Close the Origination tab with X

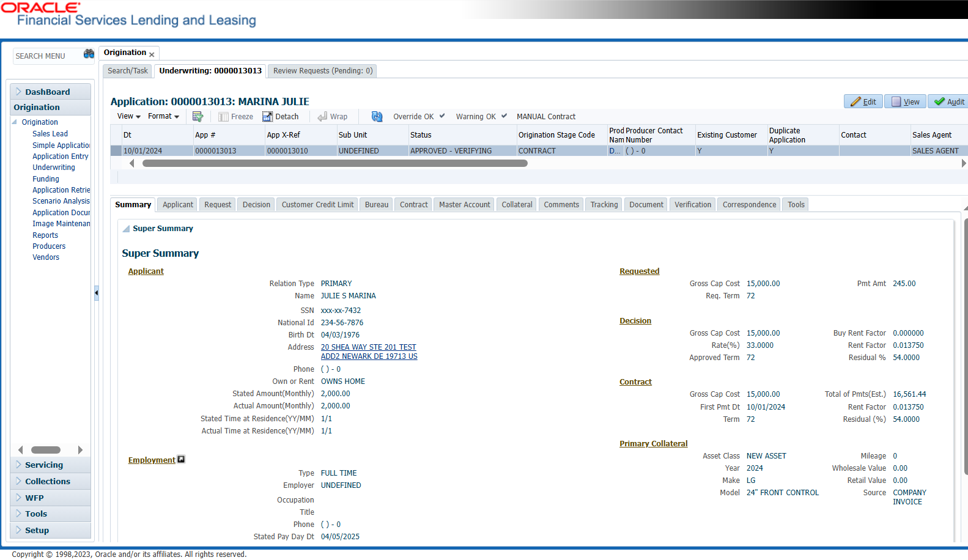click(x=152, y=55)
